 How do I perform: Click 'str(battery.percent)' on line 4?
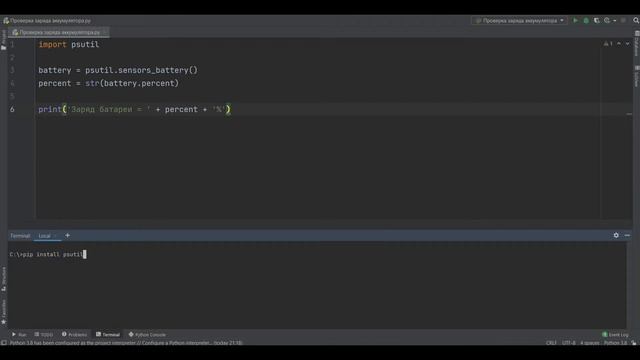[x=132, y=83]
